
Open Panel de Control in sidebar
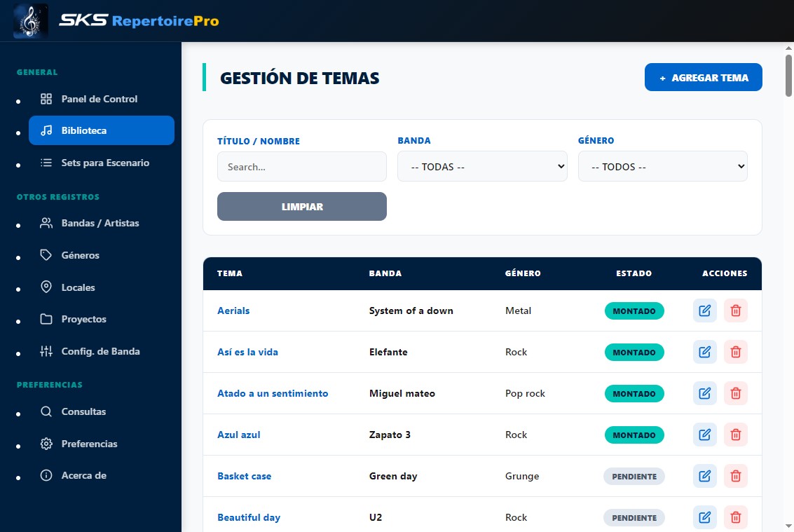[x=99, y=99]
